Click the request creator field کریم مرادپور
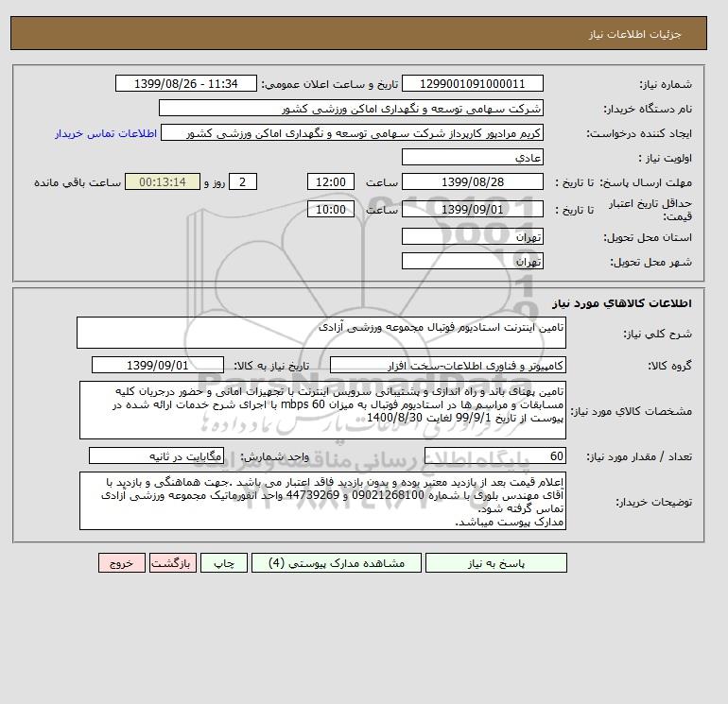Screen dimensions: 728x704 [x=352, y=132]
